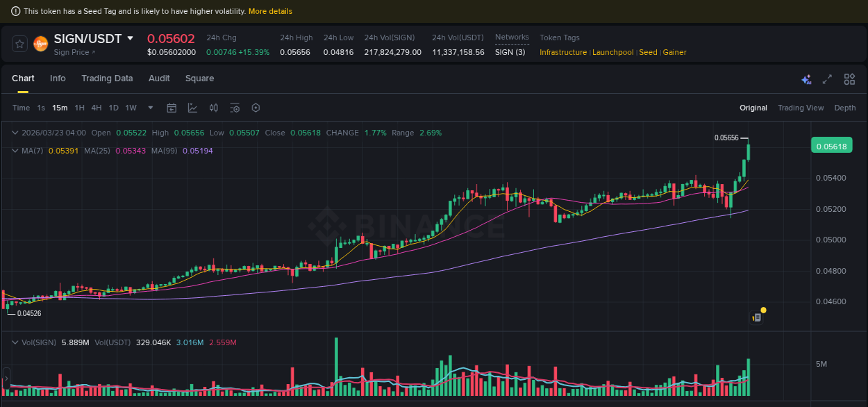Select the line chart style icon

click(191, 108)
